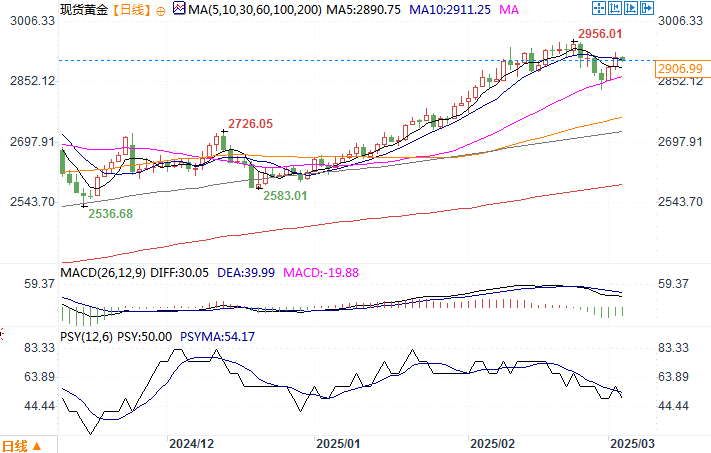Screen dimensions: 711x453
Task: Click the 2726.05 peak price label
Action: pyautogui.click(x=250, y=124)
